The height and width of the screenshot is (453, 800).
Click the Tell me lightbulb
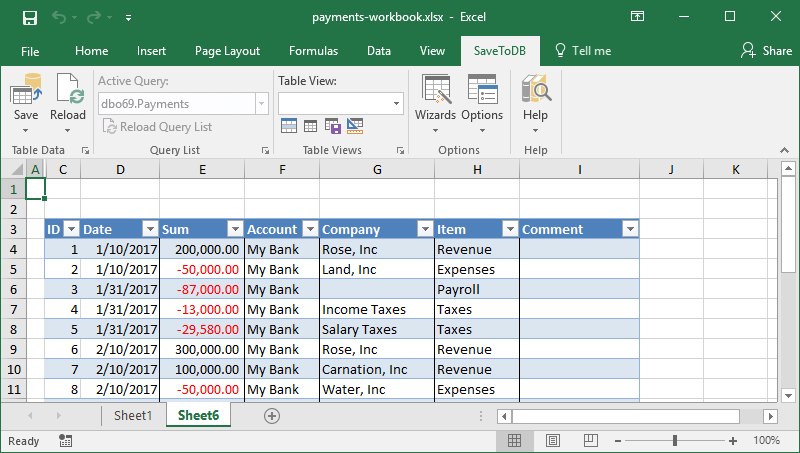pyautogui.click(x=560, y=51)
